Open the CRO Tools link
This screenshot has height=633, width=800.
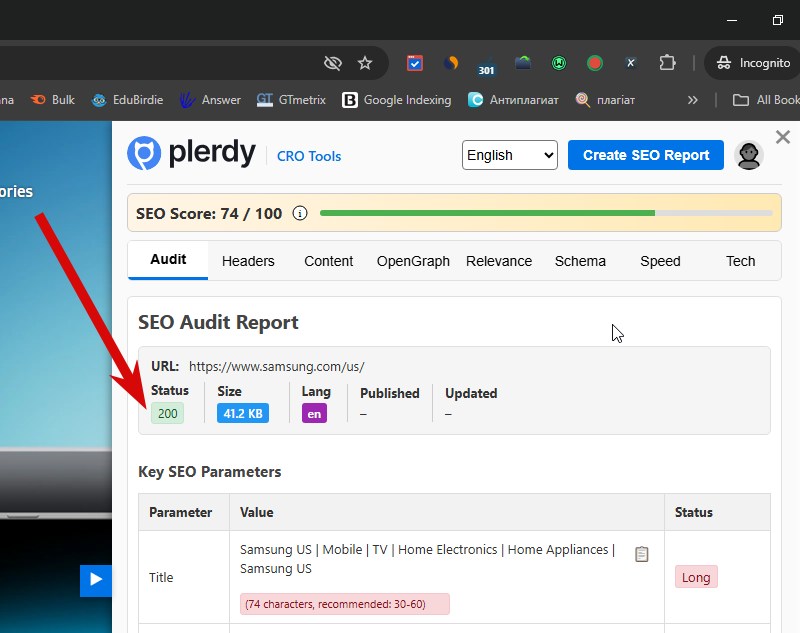click(x=309, y=156)
